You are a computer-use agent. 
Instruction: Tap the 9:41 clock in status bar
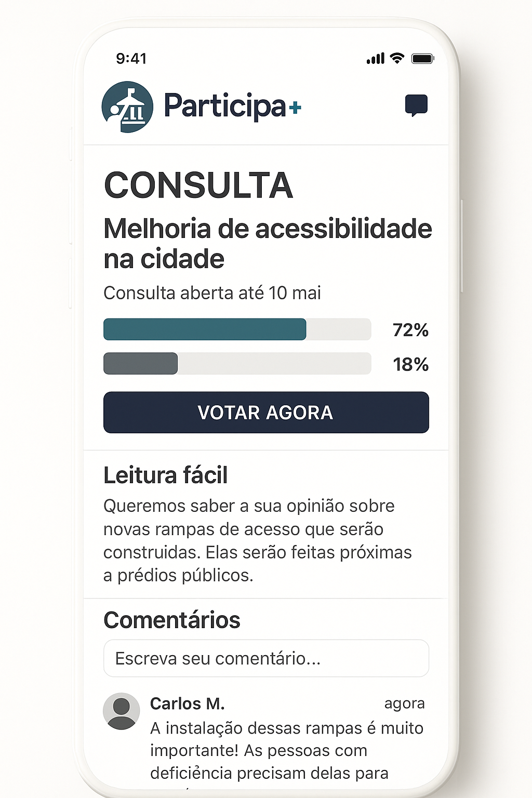pyautogui.click(x=131, y=59)
